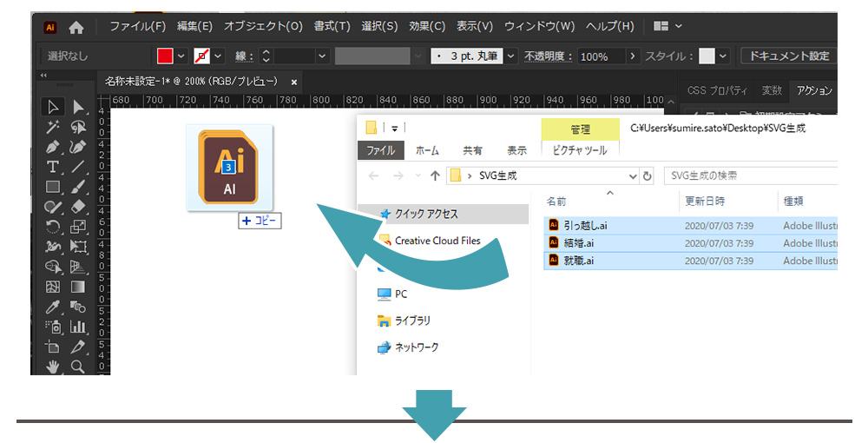Viewport: 868px width, 443px height.
Task: Open the stroke weight dropdown
Action: pos(323,56)
